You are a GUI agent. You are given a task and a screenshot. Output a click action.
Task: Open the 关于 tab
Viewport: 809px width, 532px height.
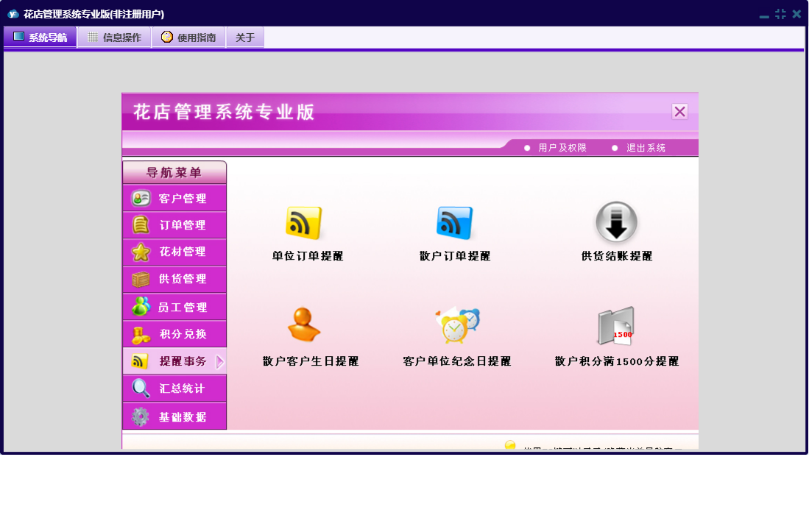[245, 38]
